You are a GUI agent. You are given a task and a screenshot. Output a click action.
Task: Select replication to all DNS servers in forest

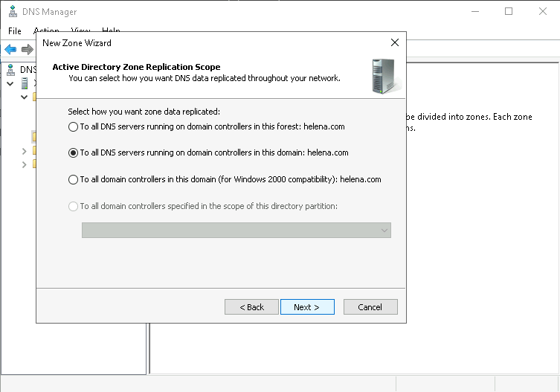[73, 126]
